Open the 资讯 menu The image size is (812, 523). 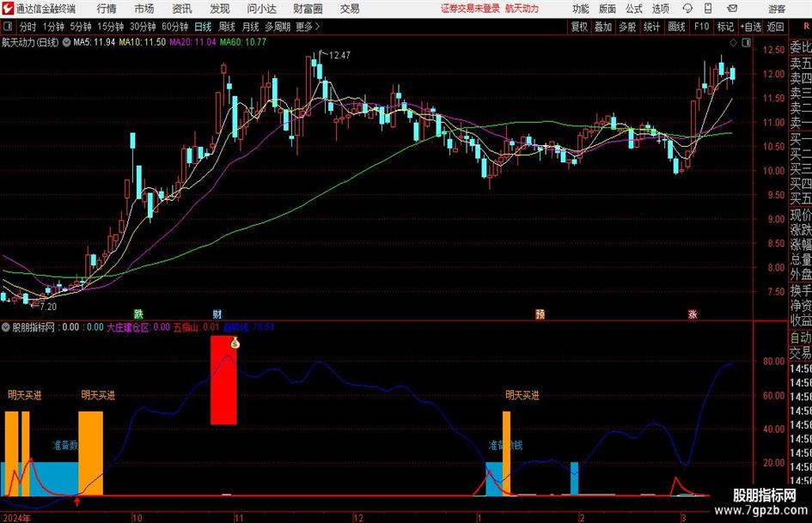tap(182, 9)
